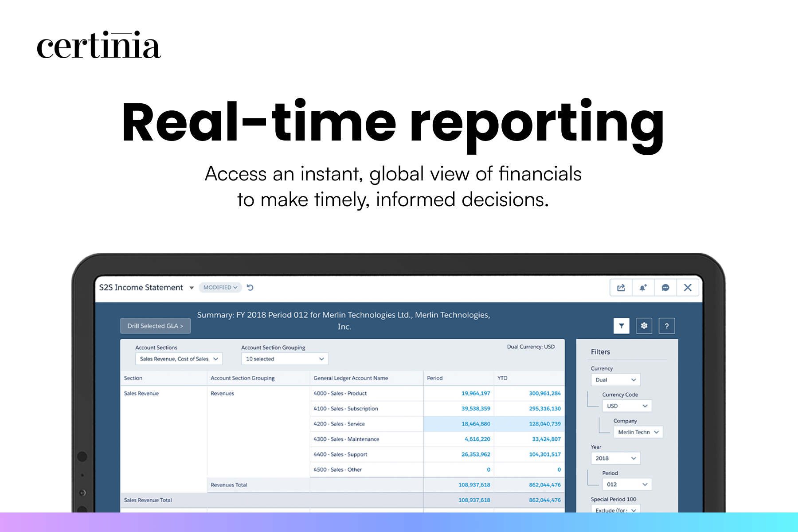The height and width of the screenshot is (532, 798).
Task: Open the Currency Dual dropdown
Action: click(615, 380)
